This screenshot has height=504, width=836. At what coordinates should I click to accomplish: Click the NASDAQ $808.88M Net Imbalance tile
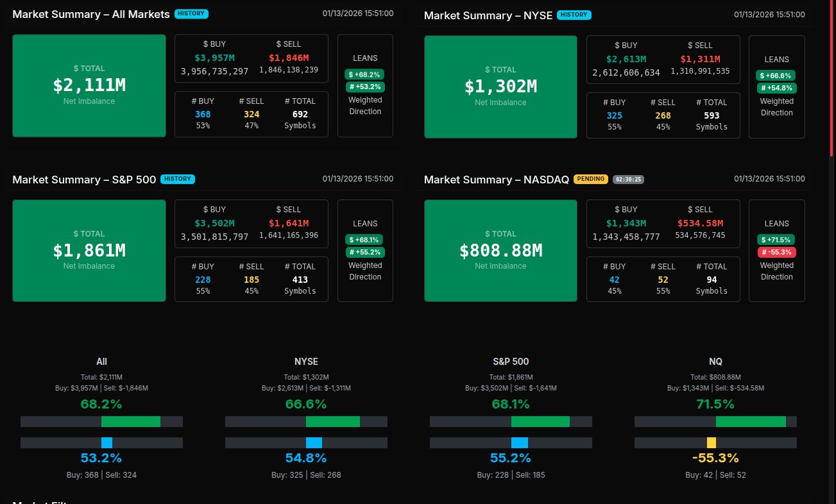pyautogui.click(x=500, y=251)
